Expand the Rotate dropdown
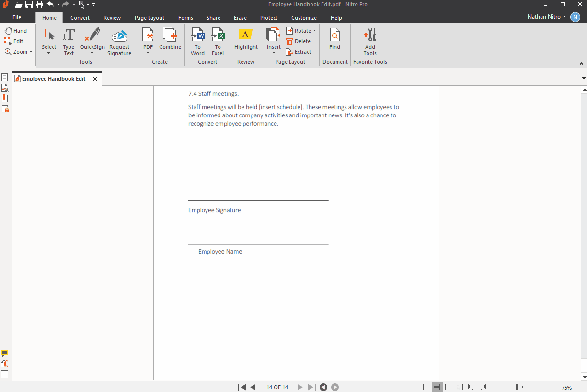Screen dimensions: 587x392 [x=314, y=31]
